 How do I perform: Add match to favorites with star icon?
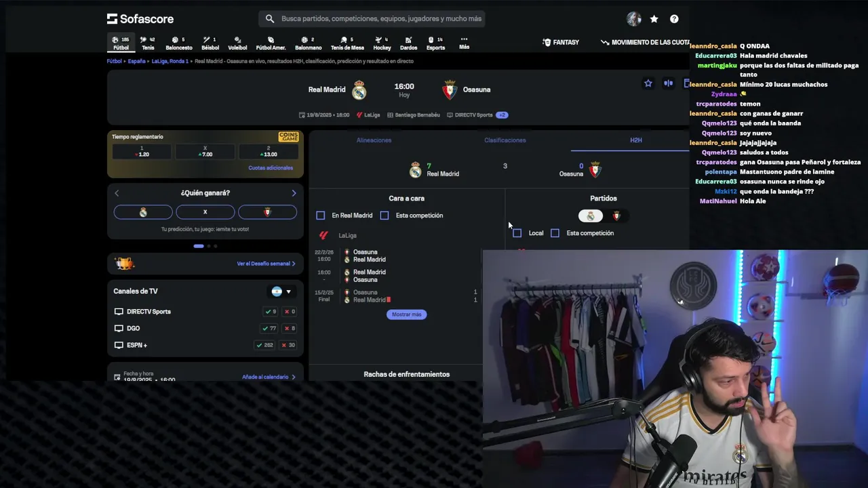(648, 83)
